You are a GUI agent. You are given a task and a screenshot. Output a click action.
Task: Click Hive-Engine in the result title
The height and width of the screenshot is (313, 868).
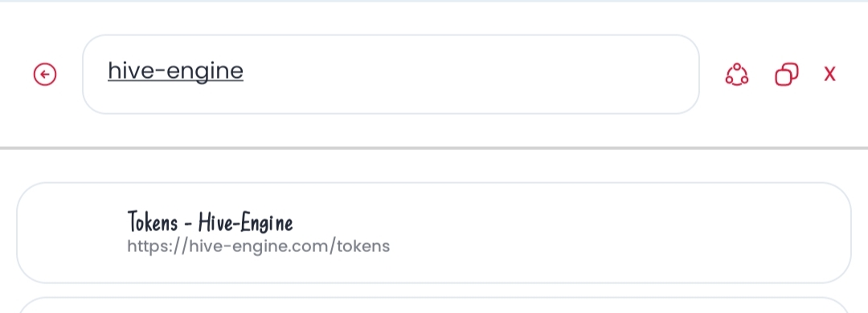246,222
